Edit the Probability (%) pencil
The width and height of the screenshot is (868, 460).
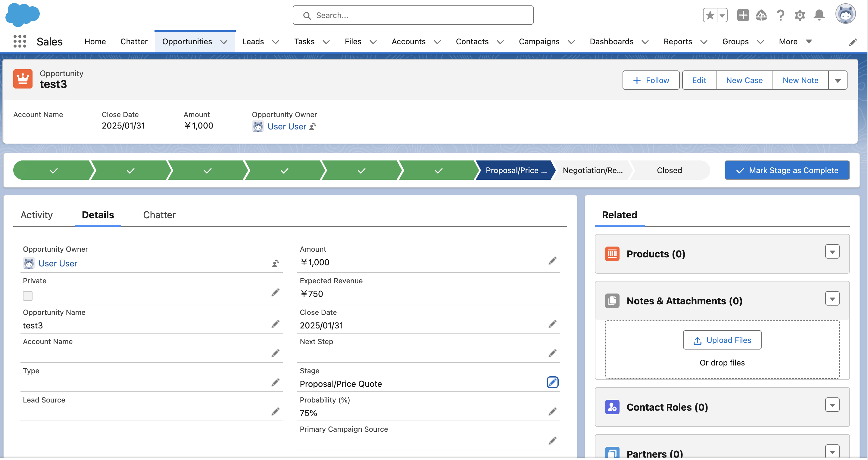552,412
